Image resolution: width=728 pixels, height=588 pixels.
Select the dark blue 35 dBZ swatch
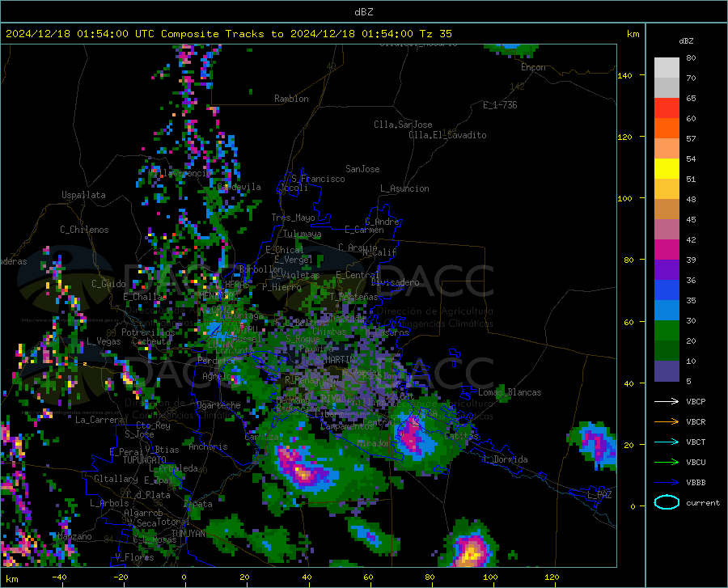pyautogui.click(x=667, y=290)
